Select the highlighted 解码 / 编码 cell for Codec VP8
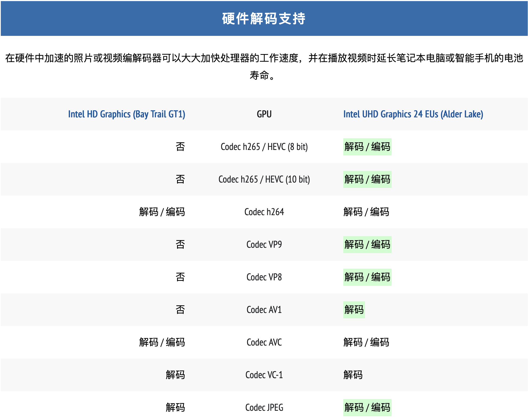Image resolution: width=528 pixels, height=420 pixels. click(x=367, y=277)
